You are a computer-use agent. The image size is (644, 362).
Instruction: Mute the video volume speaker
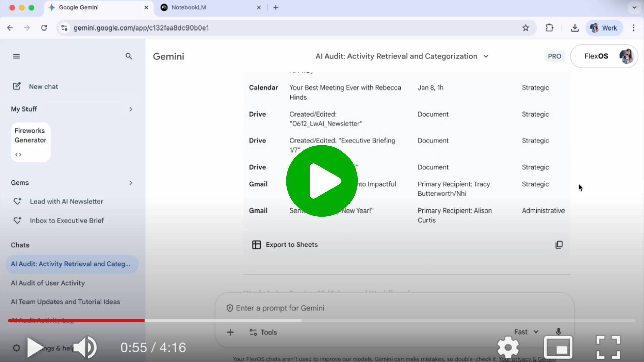(85, 347)
